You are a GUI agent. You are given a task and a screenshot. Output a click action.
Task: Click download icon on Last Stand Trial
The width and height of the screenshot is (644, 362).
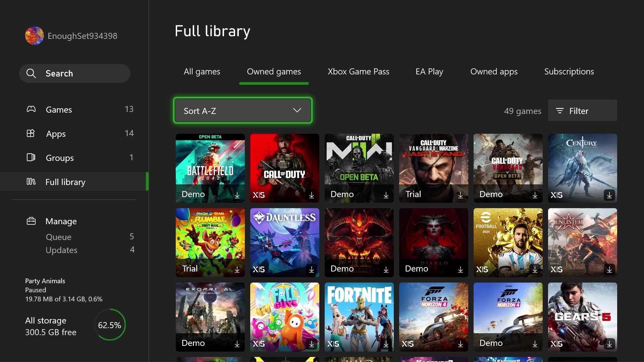461,195
